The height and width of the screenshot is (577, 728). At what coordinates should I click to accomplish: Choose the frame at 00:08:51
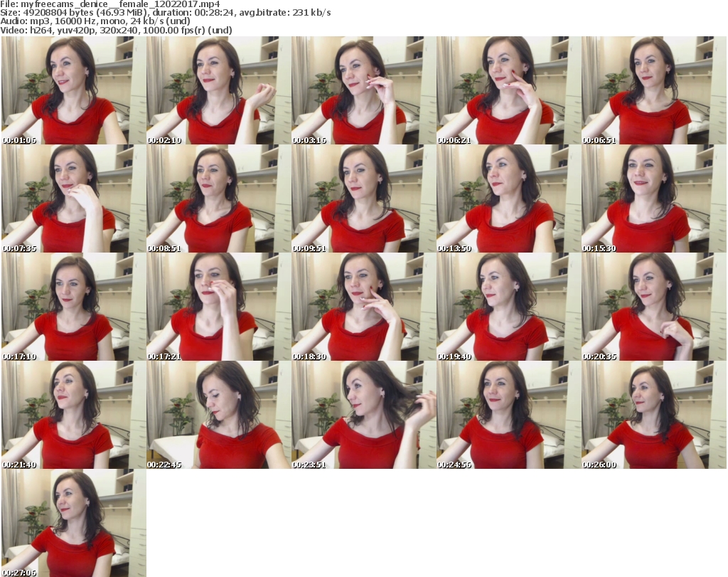219,198
